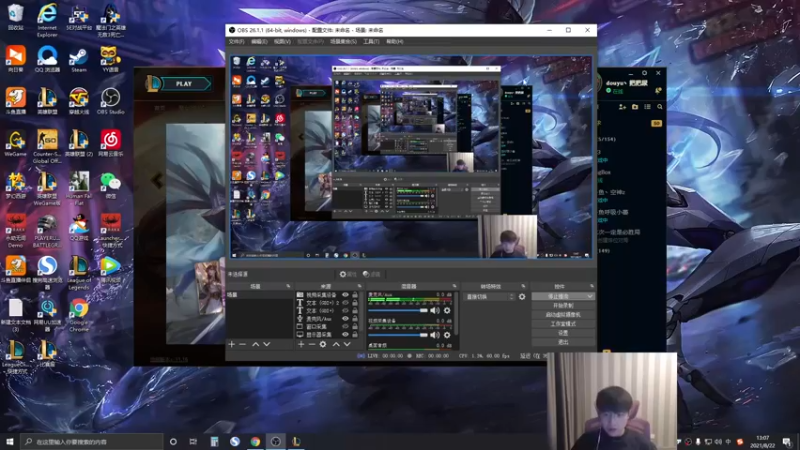This screenshot has height=450, width=800.
Task: Mute the first mixer channel speaker
Action: point(435,310)
